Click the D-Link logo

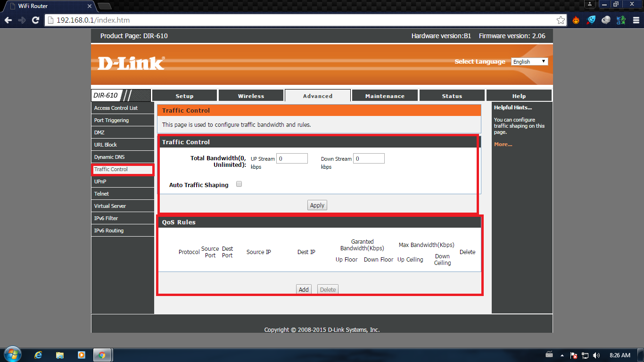131,63
